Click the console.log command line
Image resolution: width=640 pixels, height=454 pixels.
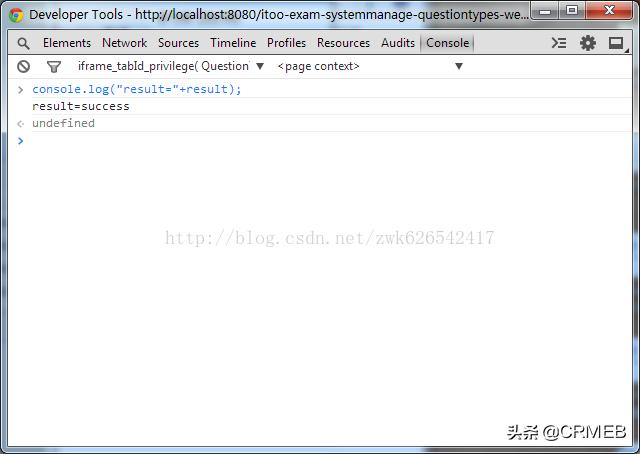137,89
